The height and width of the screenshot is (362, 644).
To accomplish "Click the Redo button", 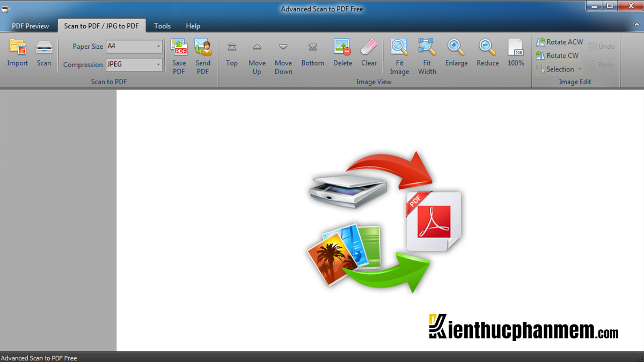I will coord(601,65).
